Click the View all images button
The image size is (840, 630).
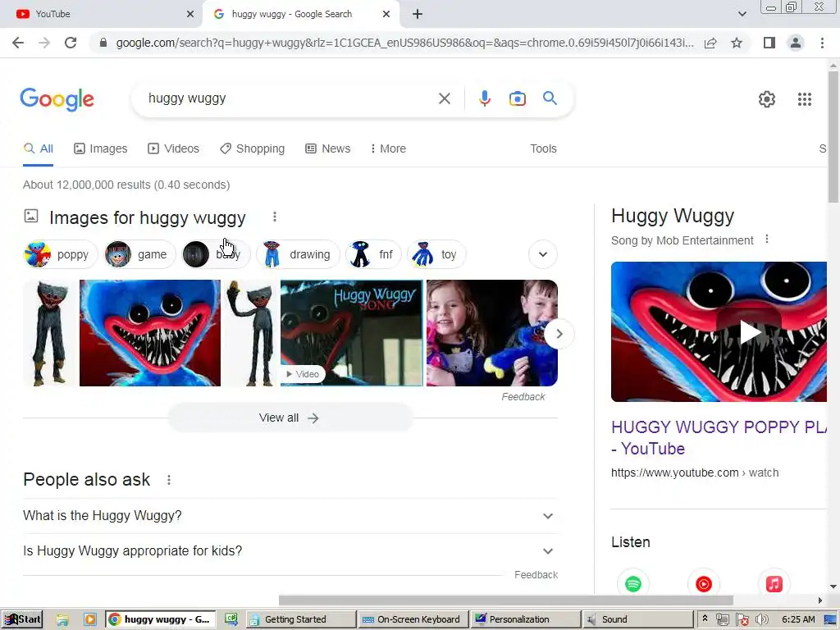point(290,418)
